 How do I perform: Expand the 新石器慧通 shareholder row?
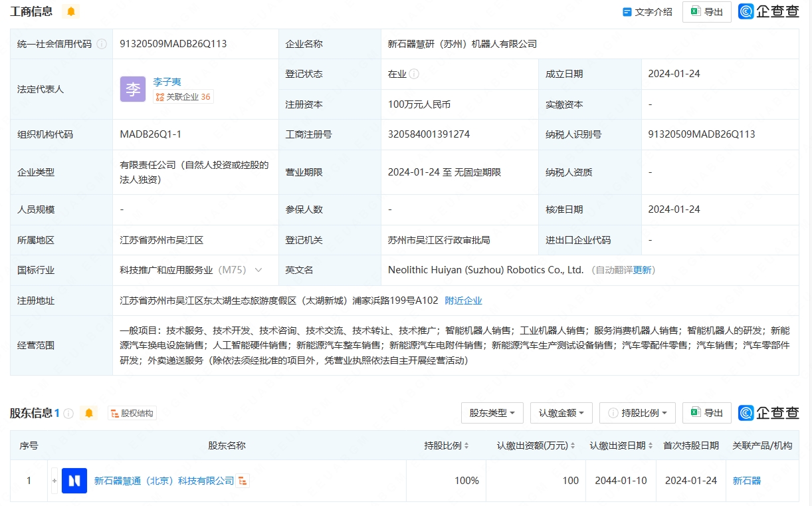pyautogui.click(x=54, y=481)
